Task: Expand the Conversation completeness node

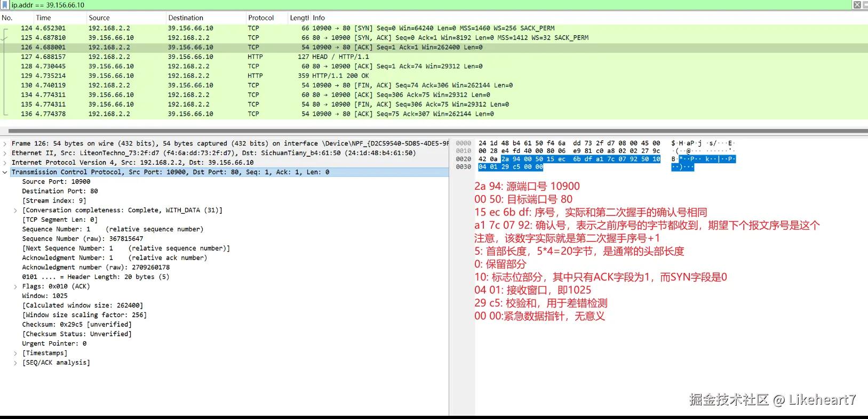Action: [15, 211]
